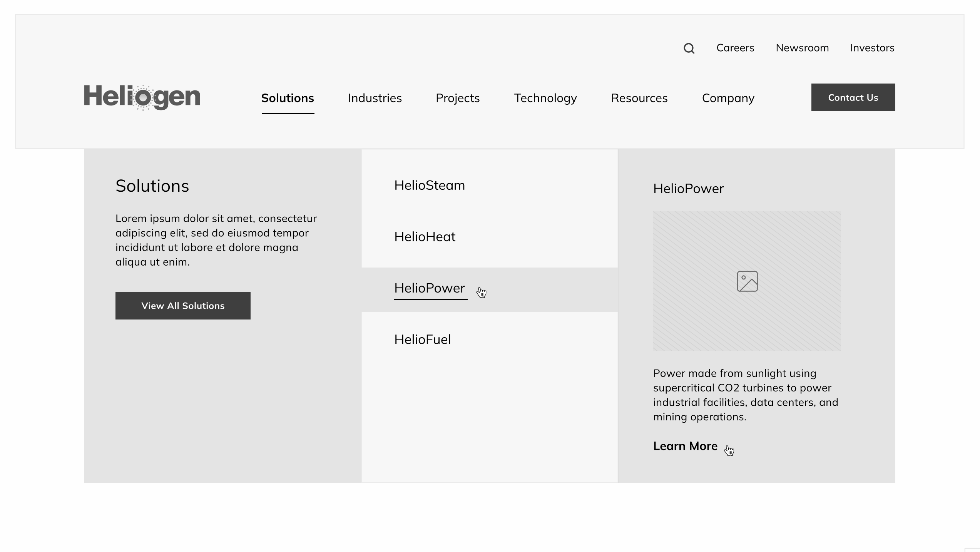Click the Learn More link

point(685,446)
